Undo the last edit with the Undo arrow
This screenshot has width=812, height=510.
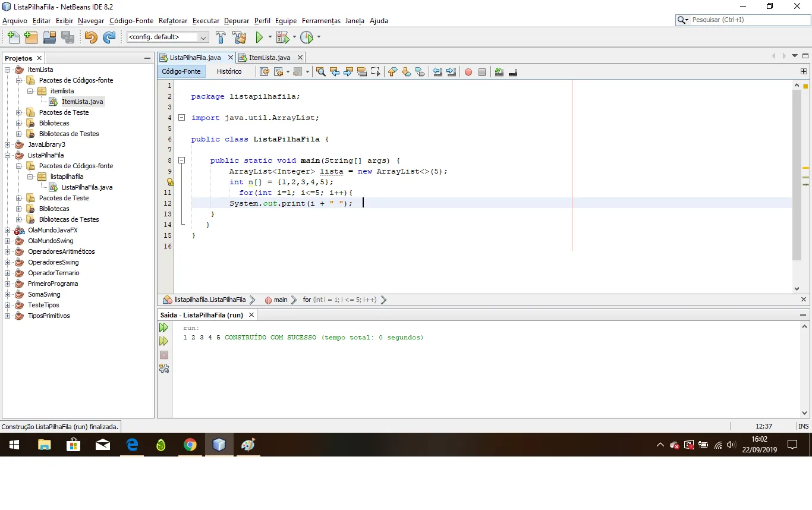(90, 37)
